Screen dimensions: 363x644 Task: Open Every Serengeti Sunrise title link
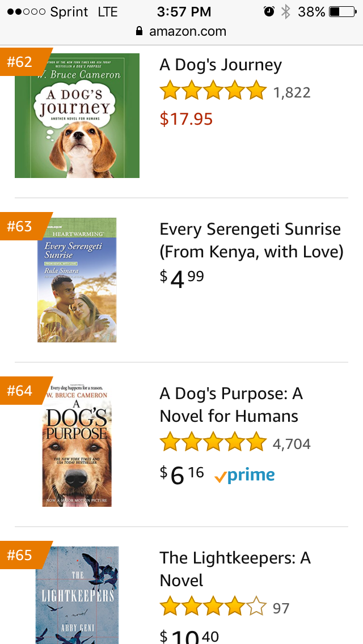251,240
